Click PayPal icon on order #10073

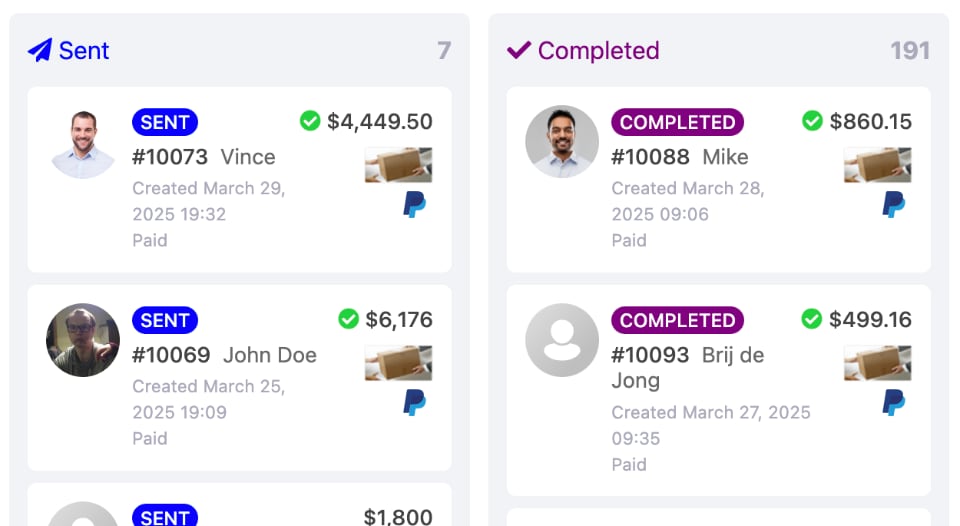point(414,204)
